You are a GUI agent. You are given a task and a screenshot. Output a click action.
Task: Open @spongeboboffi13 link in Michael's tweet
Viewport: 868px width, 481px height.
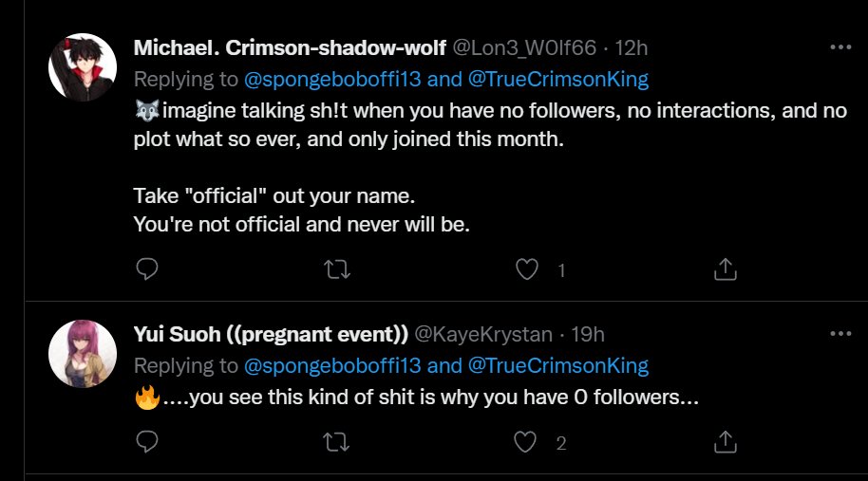click(x=332, y=80)
